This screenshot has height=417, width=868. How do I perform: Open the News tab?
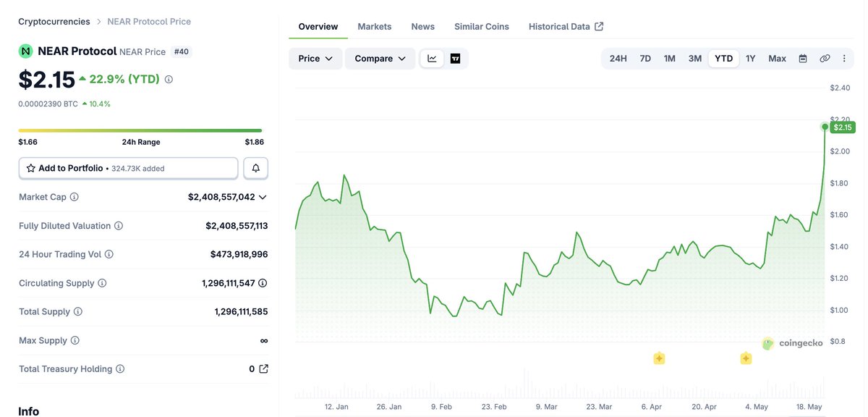coord(423,27)
